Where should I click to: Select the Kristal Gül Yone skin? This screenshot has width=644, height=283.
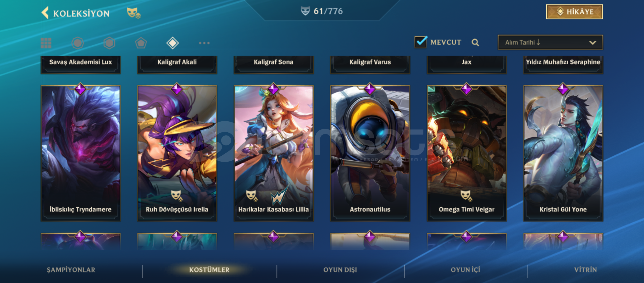point(563,153)
